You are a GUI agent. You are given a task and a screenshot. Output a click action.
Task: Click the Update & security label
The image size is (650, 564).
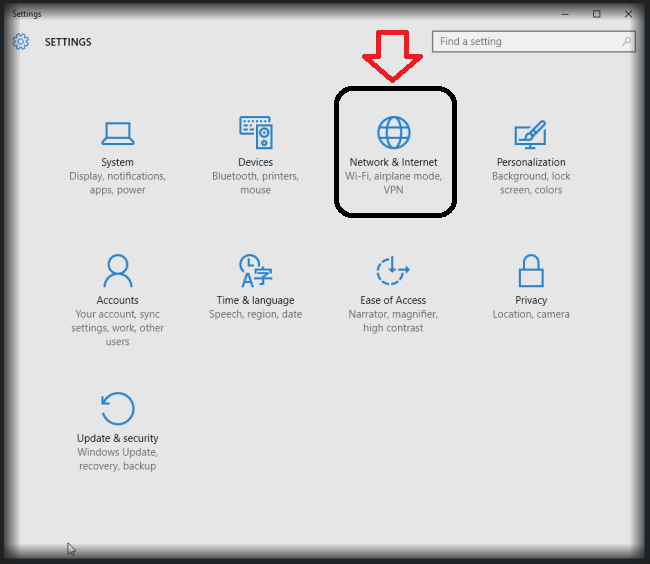[118, 438]
